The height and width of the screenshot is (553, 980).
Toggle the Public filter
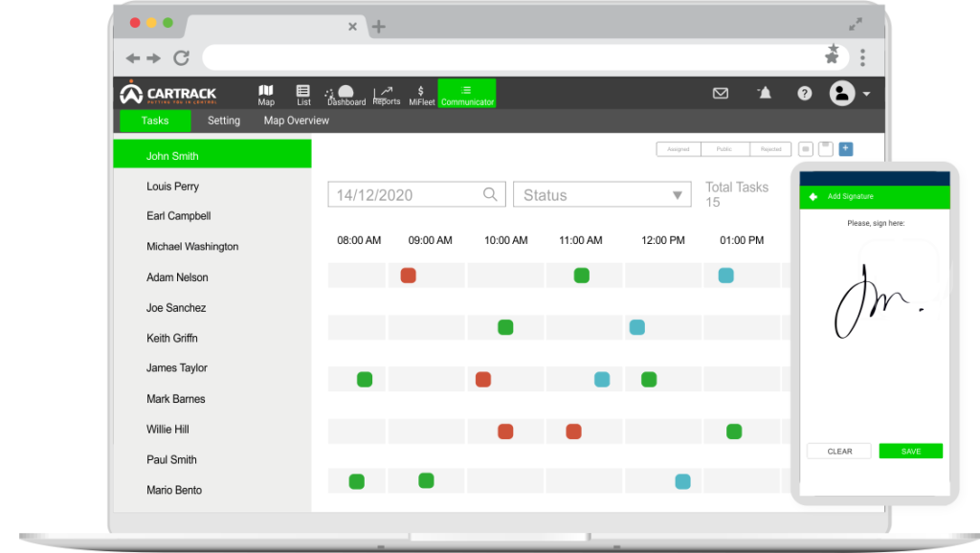724,149
